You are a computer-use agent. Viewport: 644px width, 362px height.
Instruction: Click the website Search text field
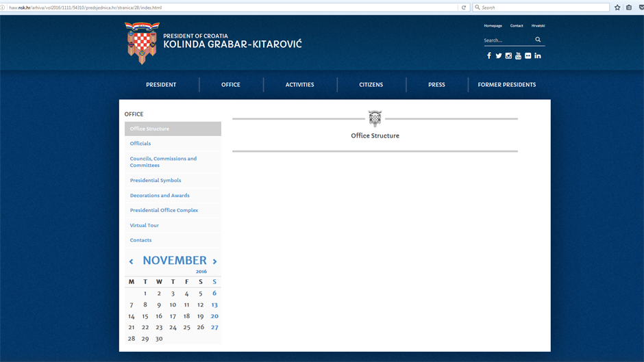tap(507, 40)
